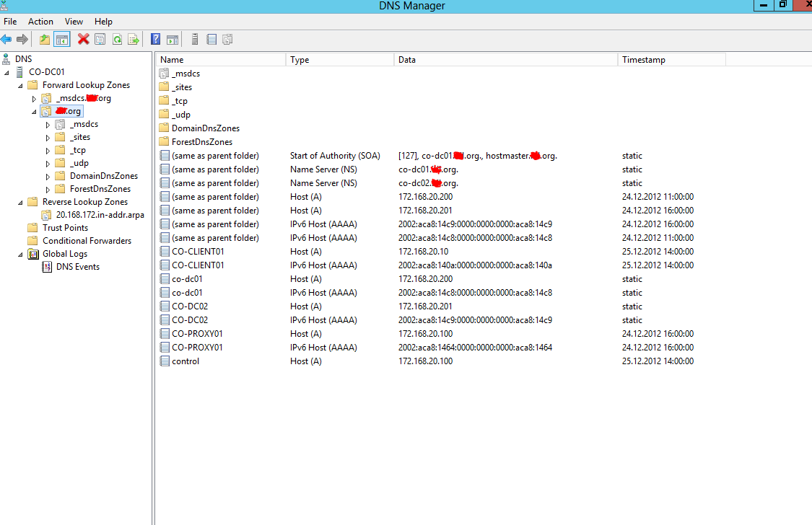Open the View menu
812x525 pixels.
74,22
